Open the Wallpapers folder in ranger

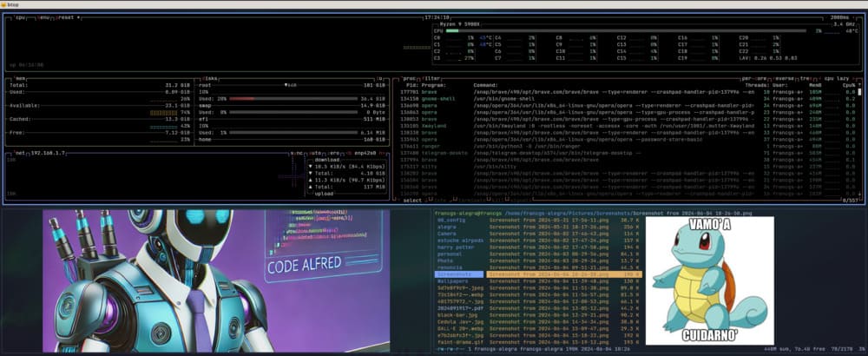(x=451, y=281)
